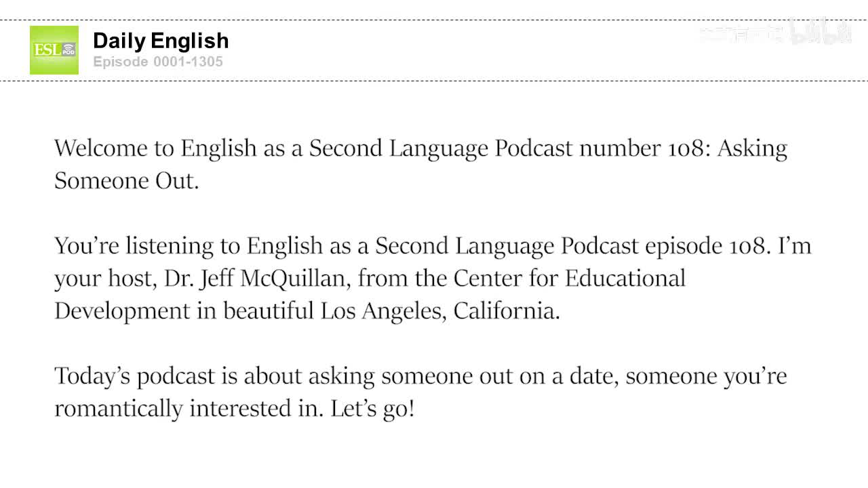Click the Daily English heading
Screen dimensions: 868x488
click(161, 41)
